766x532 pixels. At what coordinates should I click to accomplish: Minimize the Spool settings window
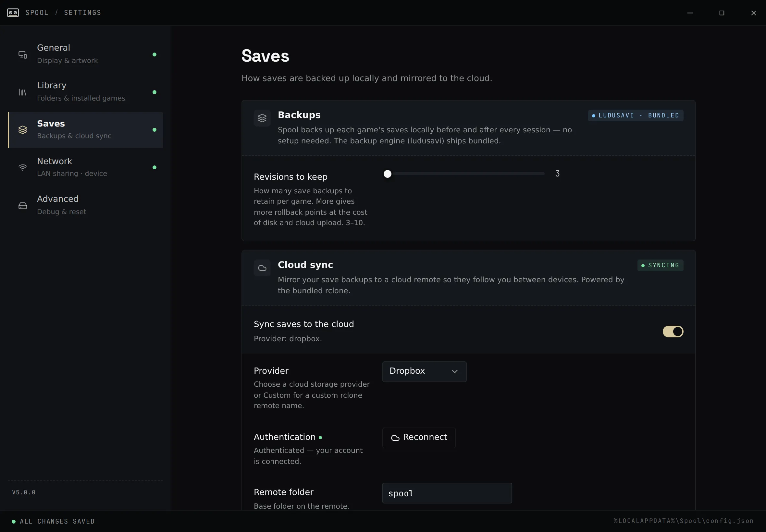coord(690,13)
